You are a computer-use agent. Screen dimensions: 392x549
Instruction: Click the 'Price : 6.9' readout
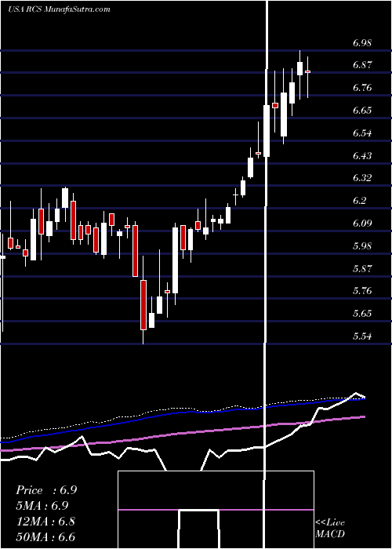tap(46, 490)
